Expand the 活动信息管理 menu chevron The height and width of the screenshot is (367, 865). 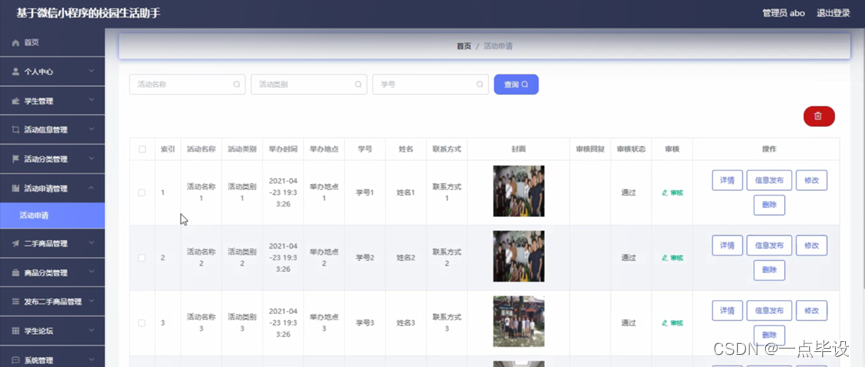92,129
